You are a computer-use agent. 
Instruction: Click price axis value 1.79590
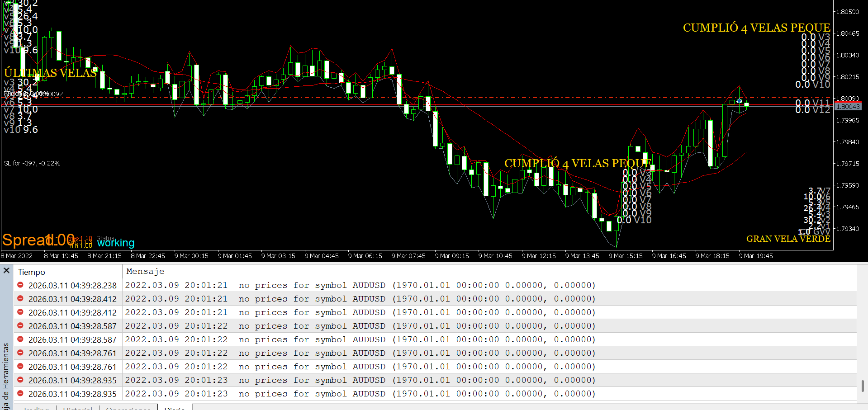pos(848,185)
